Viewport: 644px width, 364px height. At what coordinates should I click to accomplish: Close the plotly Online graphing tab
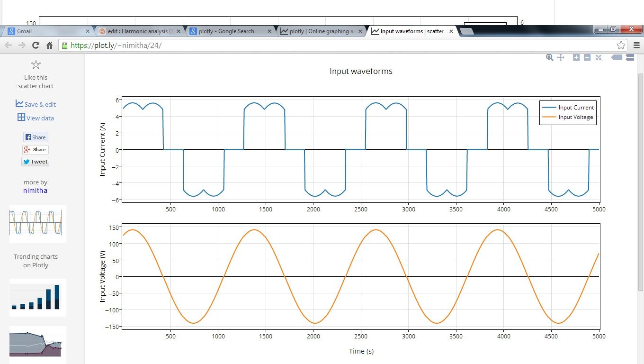point(360,31)
